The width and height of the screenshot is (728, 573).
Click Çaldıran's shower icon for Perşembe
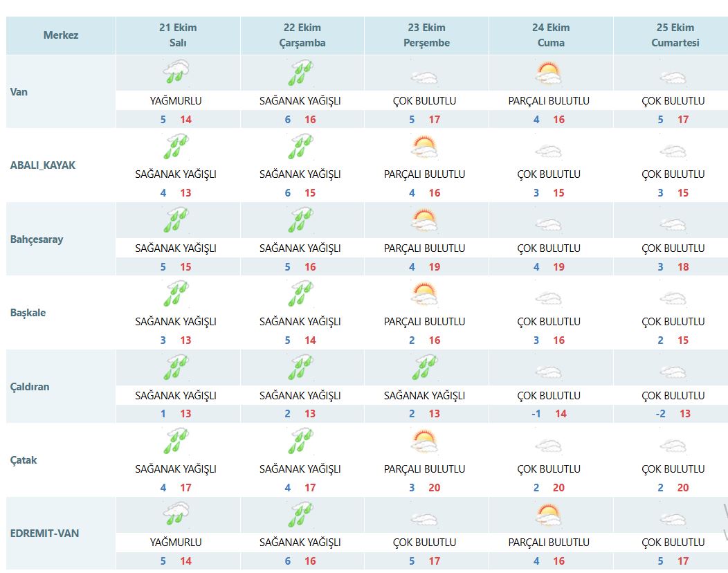(x=424, y=367)
